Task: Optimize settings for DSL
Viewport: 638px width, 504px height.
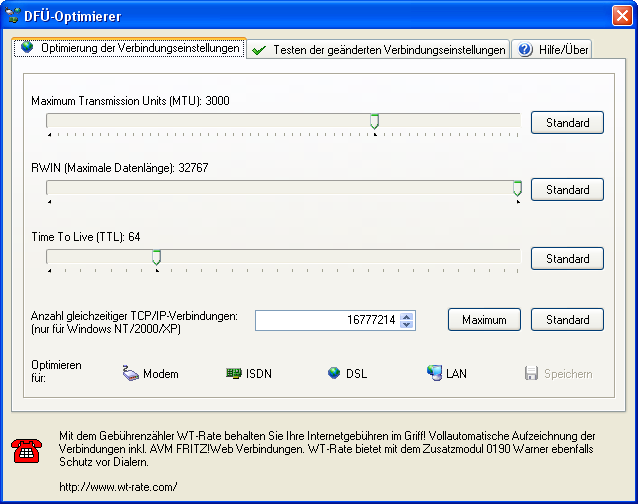Action: coord(347,373)
